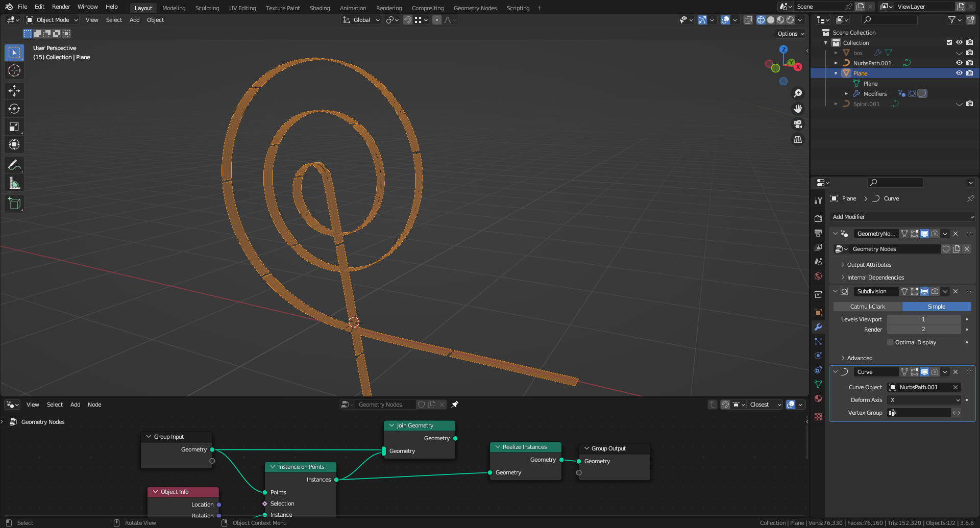
Task: Open node editor Closest snapping dropdown
Action: click(x=766, y=405)
